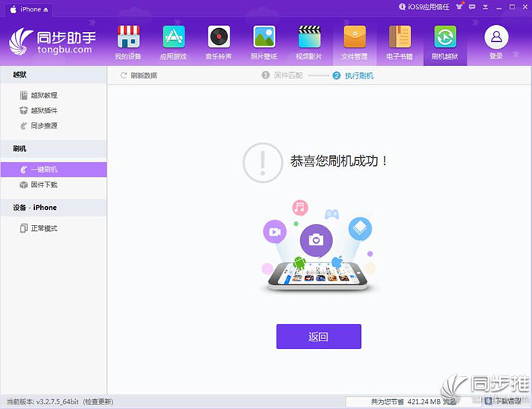Click 恭喜您刷机成功 success message

click(x=338, y=161)
